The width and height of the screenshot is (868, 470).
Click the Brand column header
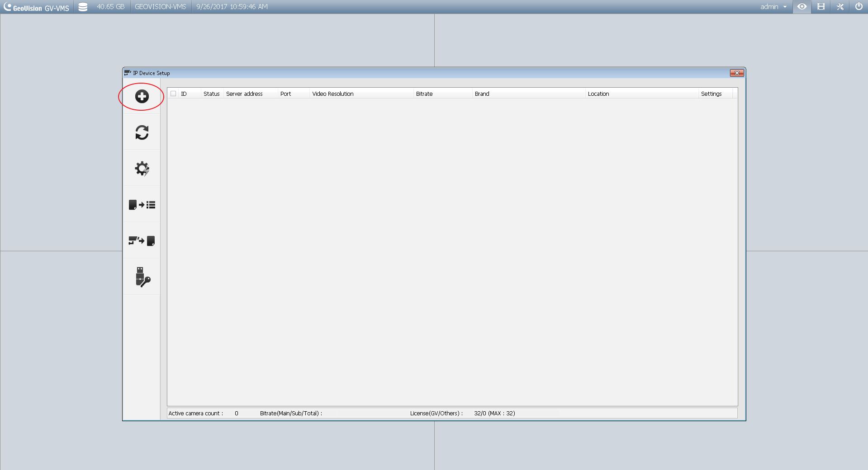click(x=482, y=94)
